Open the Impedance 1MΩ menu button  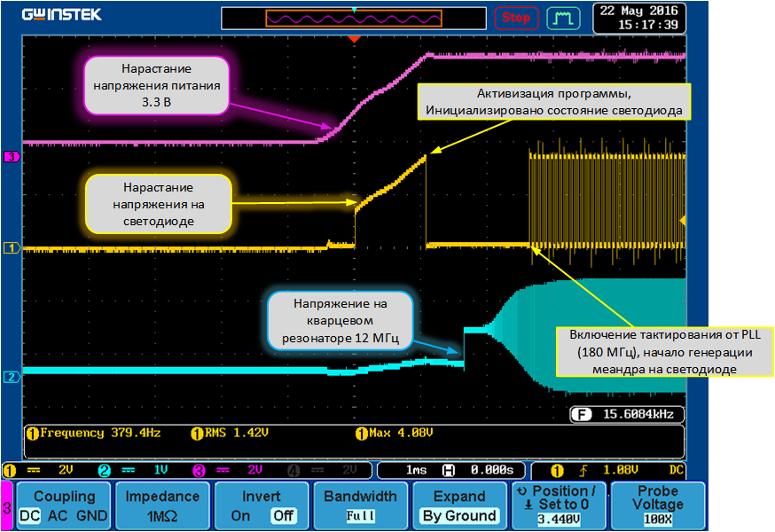point(162,505)
